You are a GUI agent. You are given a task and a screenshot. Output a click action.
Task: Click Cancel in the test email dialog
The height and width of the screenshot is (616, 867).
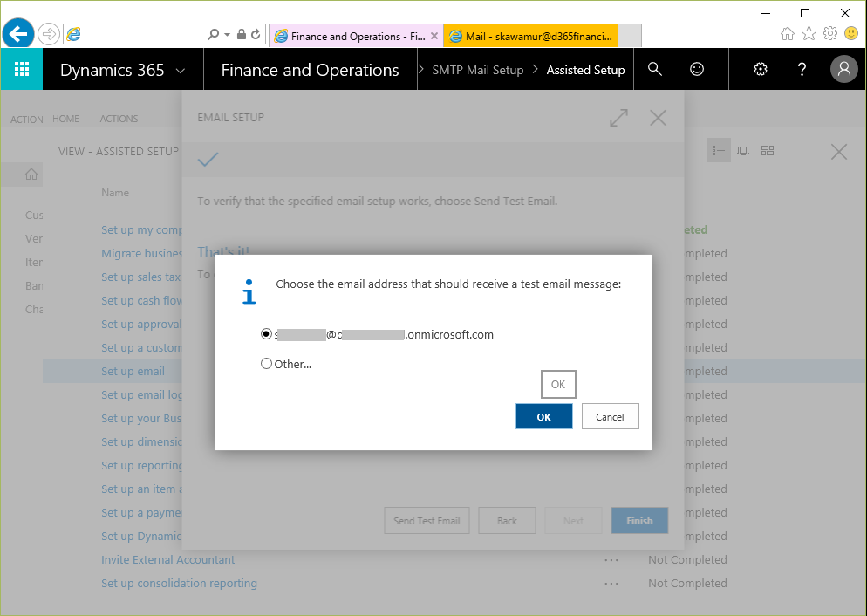click(x=610, y=416)
